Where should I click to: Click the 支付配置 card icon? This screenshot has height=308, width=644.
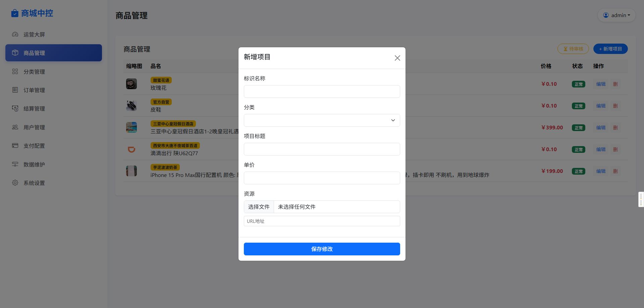click(15, 145)
